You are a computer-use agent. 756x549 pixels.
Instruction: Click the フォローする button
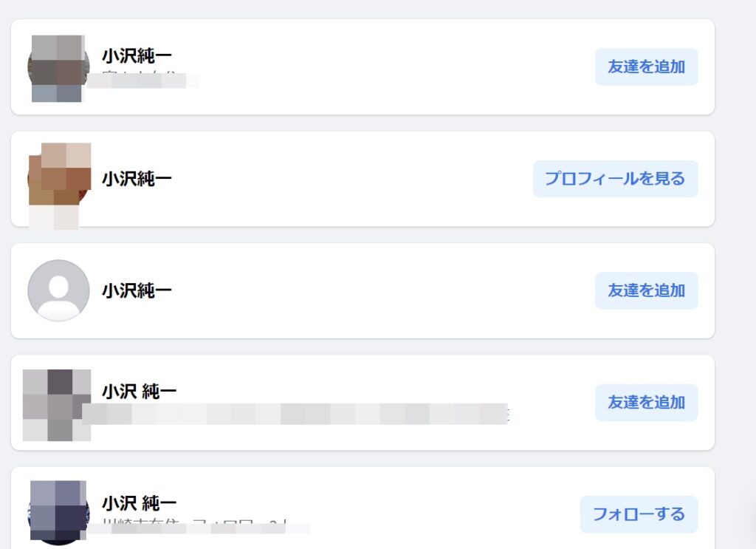coord(639,514)
